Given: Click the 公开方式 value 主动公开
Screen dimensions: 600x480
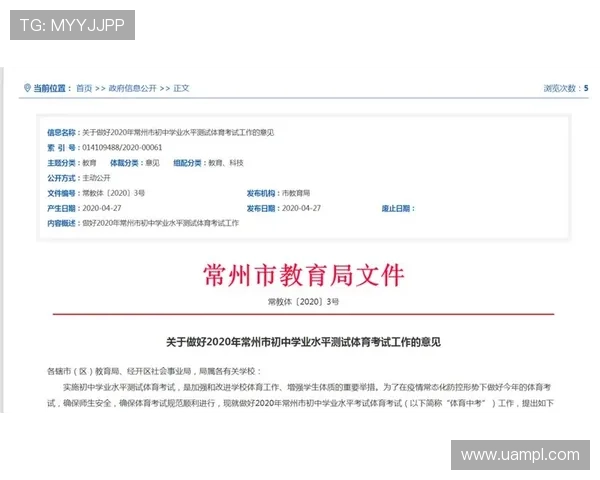Looking at the screenshot, I should [x=96, y=178].
